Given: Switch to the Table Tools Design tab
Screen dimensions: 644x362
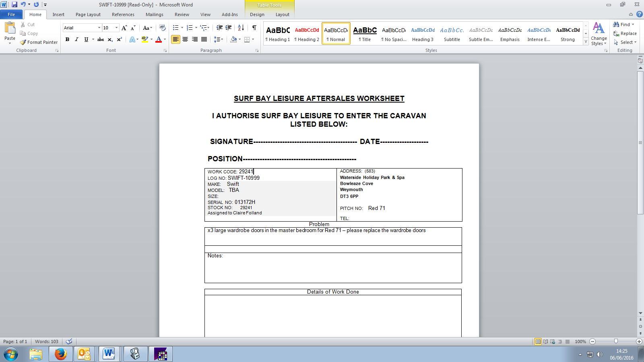Looking at the screenshot, I should click(x=257, y=14).
